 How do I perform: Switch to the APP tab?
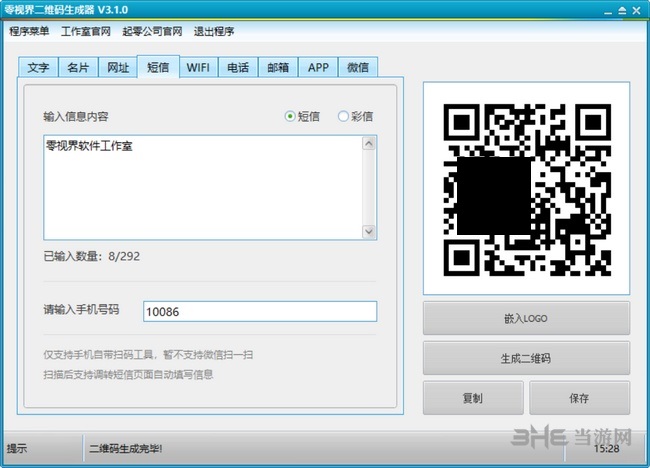point(318,67)
